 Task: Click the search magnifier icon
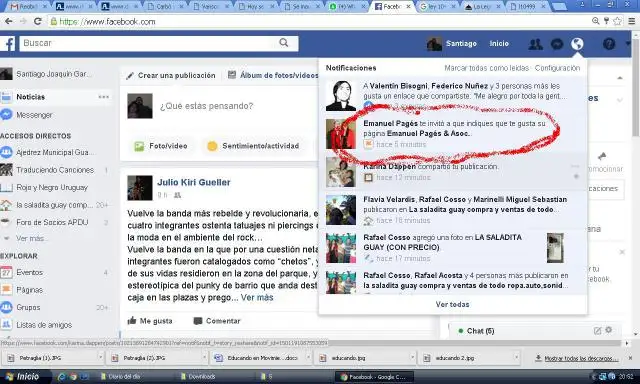point(284,42)
